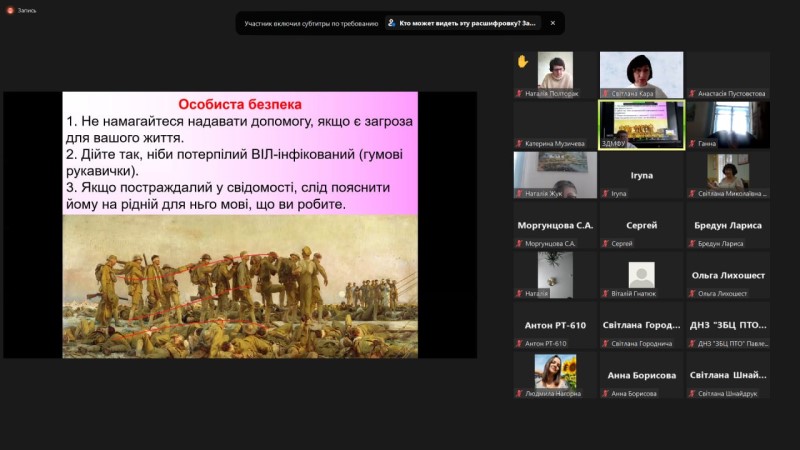Click muted mic icon beside Віталій Гнатюк name

(x=606, y=293)
